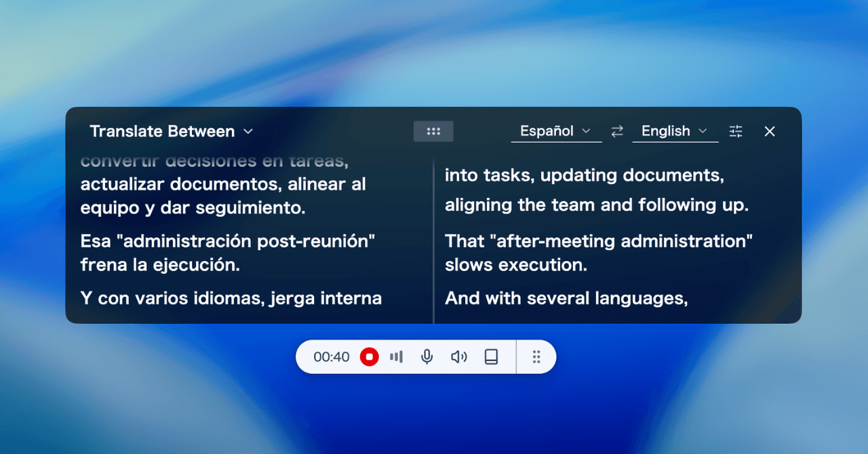Click the audio level meter icon
868x454 pixels.
tap(397, 356)
